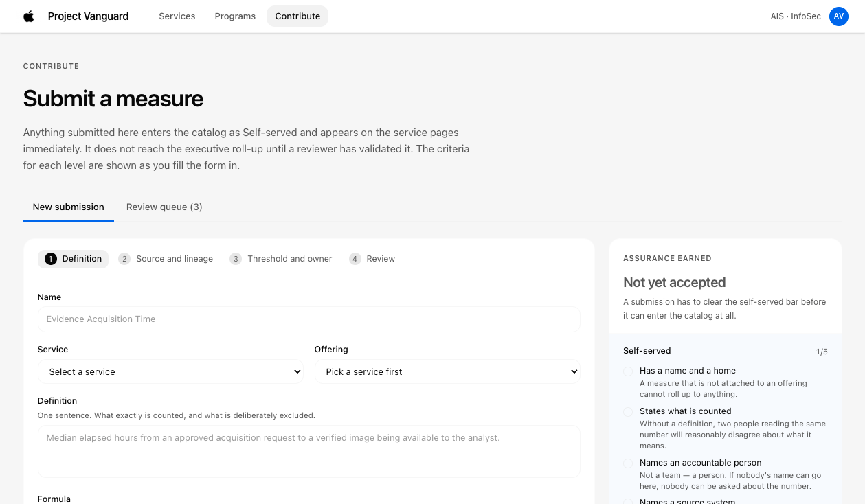The width and height of the screenshot is (865, 504).
Task: Click the CONTRIBUTE breadcrumb label
Action: pos(52,67)
